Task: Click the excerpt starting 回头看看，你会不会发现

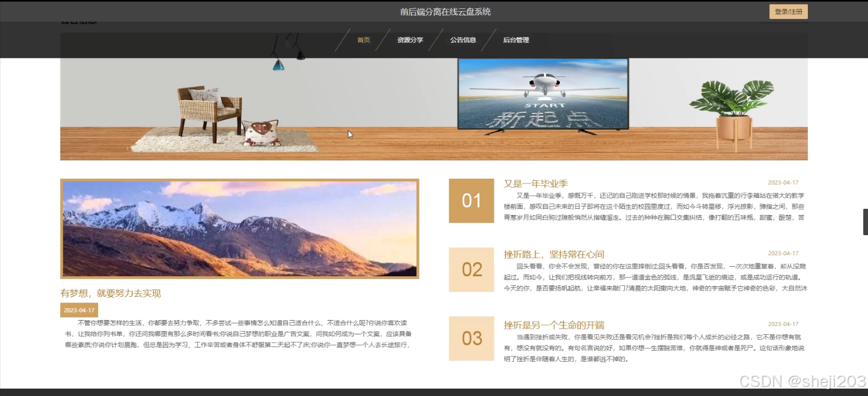Action: point(655,277)
